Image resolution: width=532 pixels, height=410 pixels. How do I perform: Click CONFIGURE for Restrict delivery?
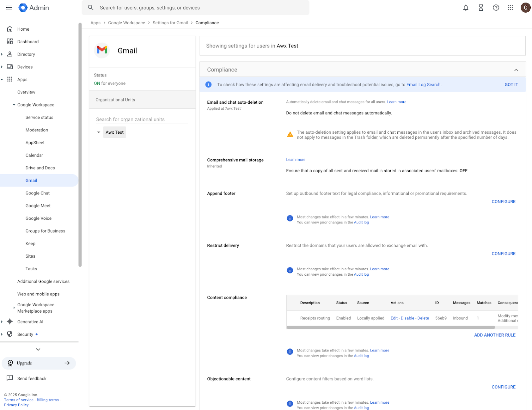coord(503,254)
